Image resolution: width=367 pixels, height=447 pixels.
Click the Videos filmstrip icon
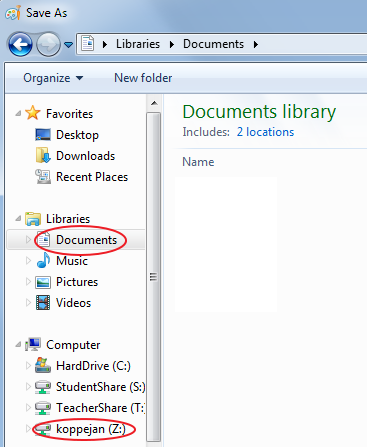tap(43, 303)
